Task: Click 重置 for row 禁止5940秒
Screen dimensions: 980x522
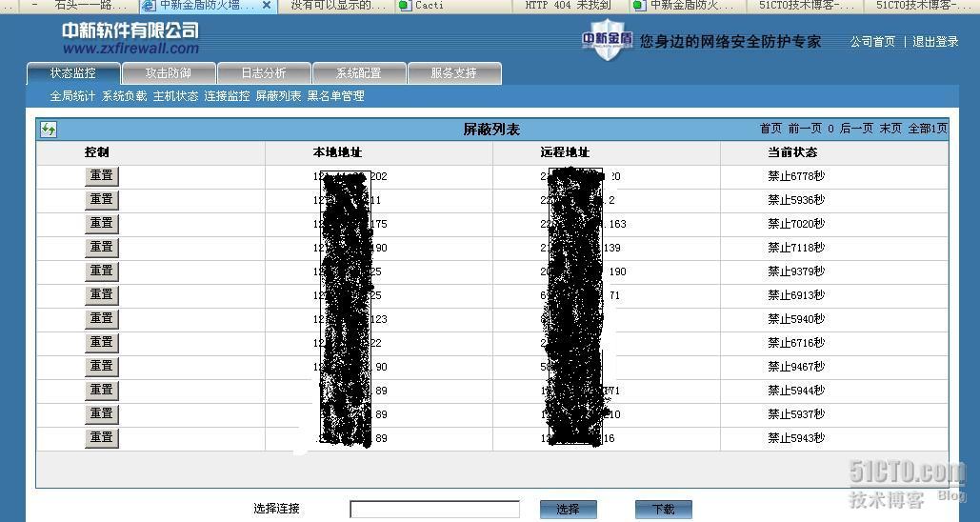Action: point(101,318)
